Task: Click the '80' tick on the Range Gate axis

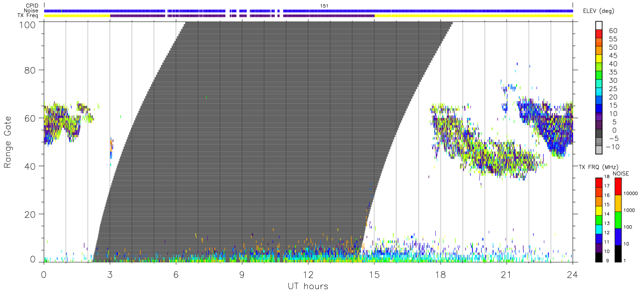Action: pos(30,70)
